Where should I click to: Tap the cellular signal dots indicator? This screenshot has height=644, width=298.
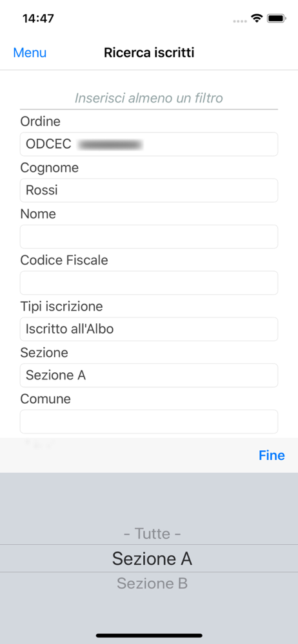pyautogui.click(x=241, y=21)
